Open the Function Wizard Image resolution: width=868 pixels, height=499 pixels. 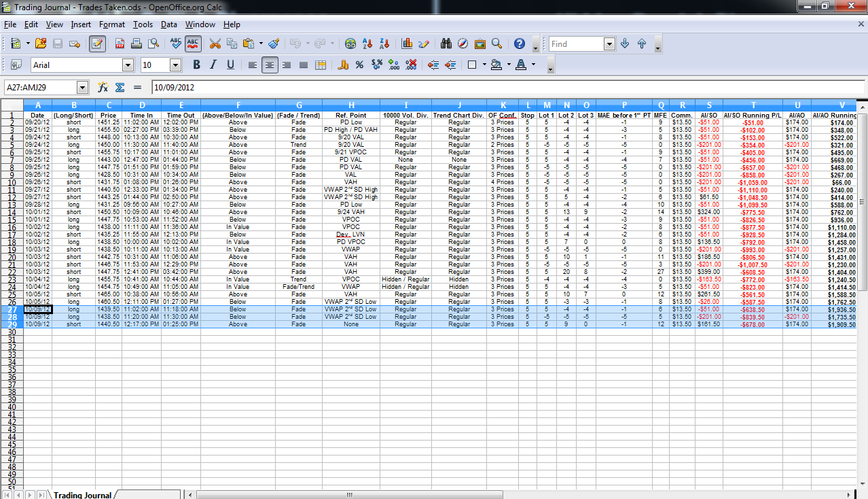coord(103,87)
